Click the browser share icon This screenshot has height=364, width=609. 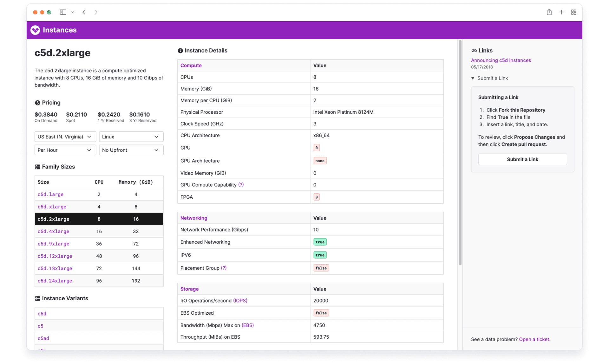click(x=549, y=12)
